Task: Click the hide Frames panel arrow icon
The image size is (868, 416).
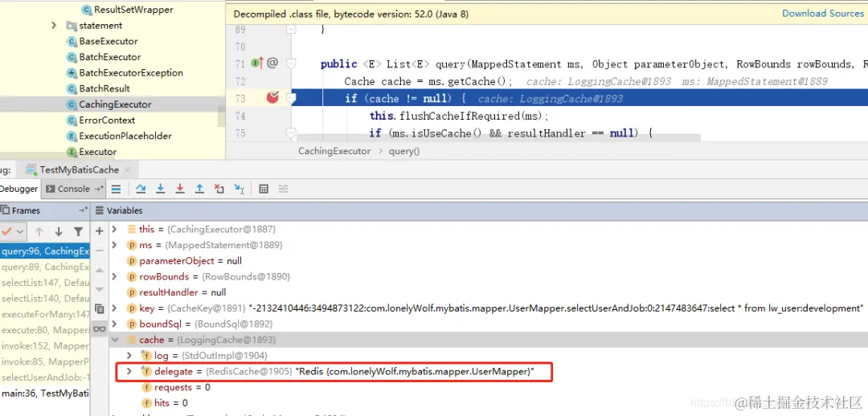Action: pos(83,210)
